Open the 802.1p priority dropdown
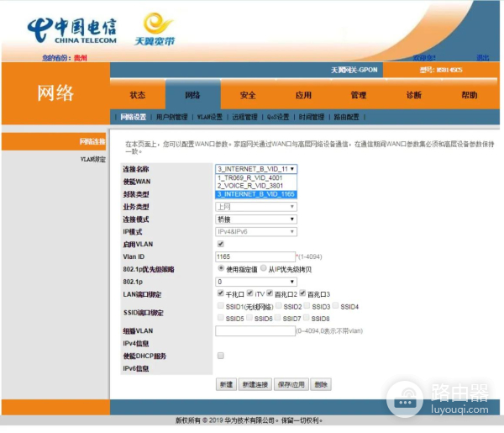The image size is (504, 433). [x=256, y=282]
